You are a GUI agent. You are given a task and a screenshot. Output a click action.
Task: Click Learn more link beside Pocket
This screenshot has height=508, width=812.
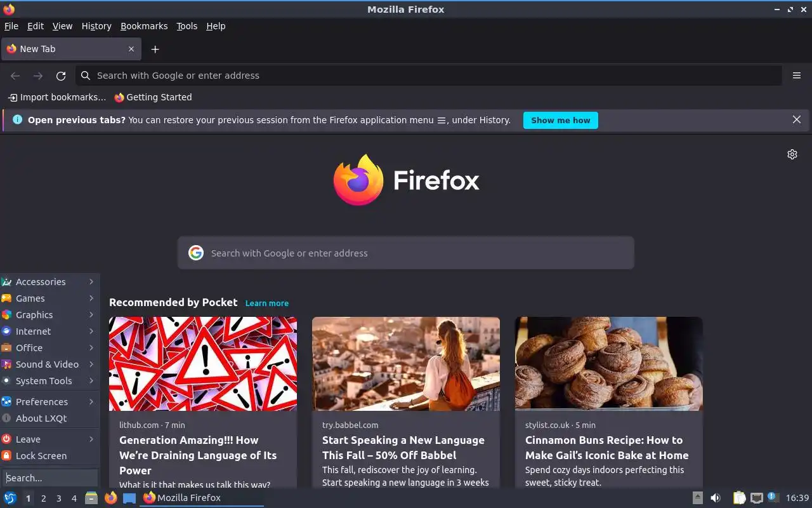click(x=267, y=303)
